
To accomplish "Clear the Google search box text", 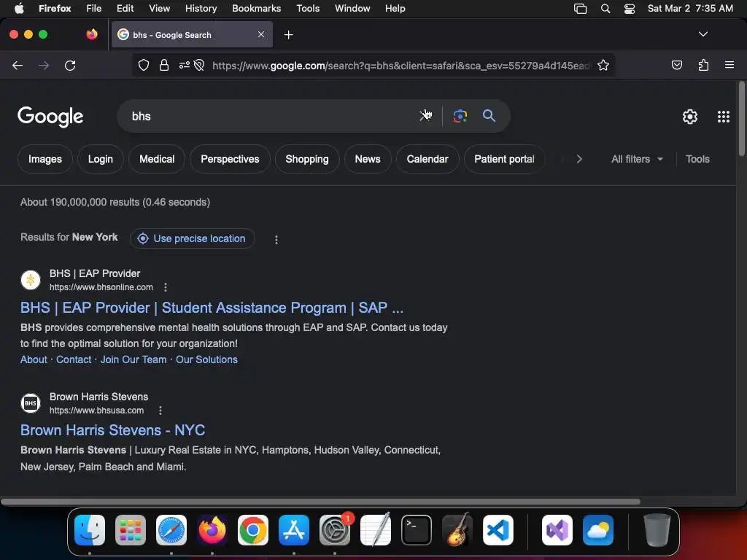I will coord(424,116).
